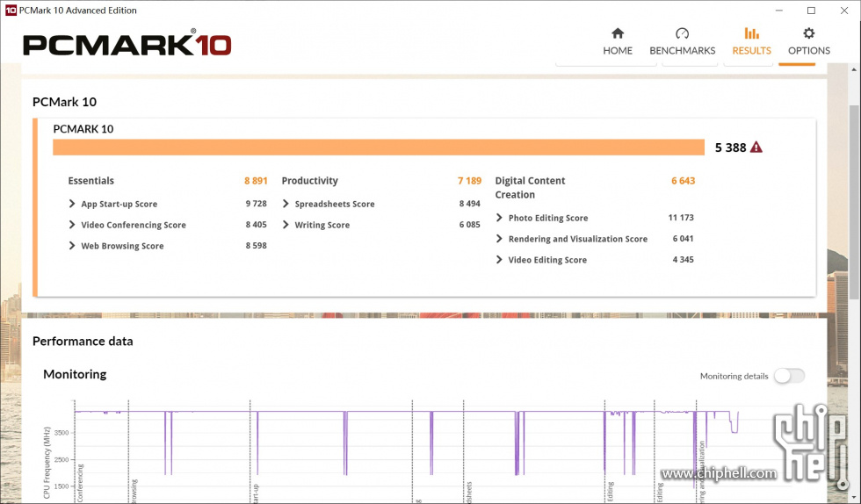The height and width of the screenshot is (504, 861).
Task: Expand App Start-up Score details
Action: (72, 204)
